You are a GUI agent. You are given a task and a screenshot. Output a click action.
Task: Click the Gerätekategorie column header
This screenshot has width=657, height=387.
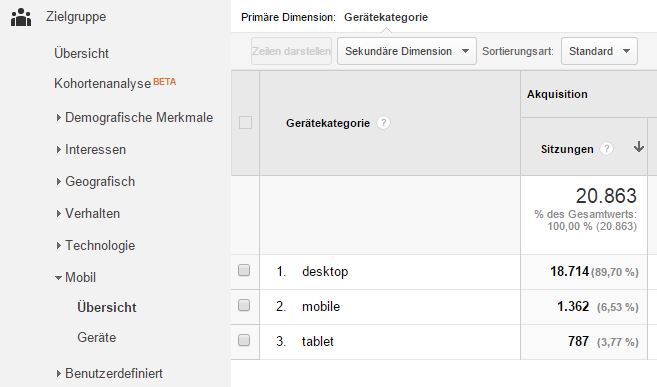[328, 123]
